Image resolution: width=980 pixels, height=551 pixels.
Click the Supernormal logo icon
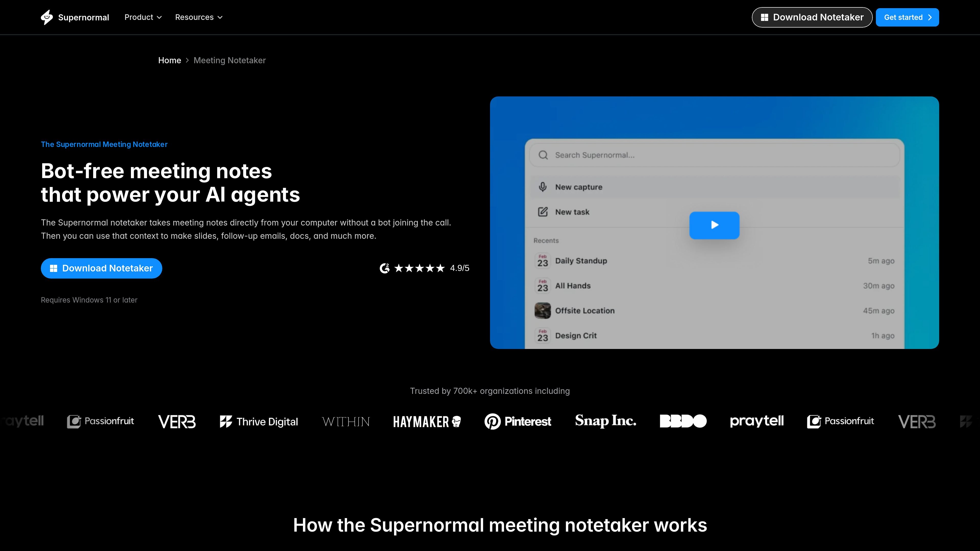(x=47, y=17)
